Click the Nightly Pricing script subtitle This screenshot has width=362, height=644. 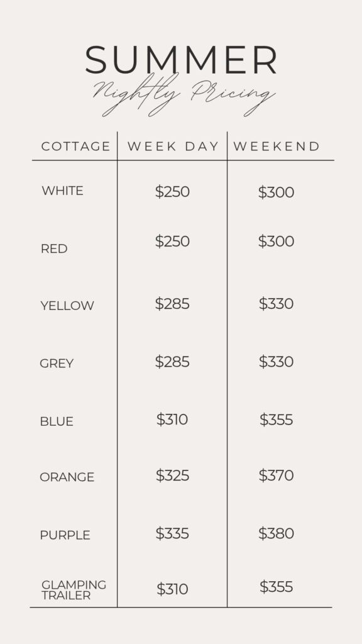click(184, 94)
